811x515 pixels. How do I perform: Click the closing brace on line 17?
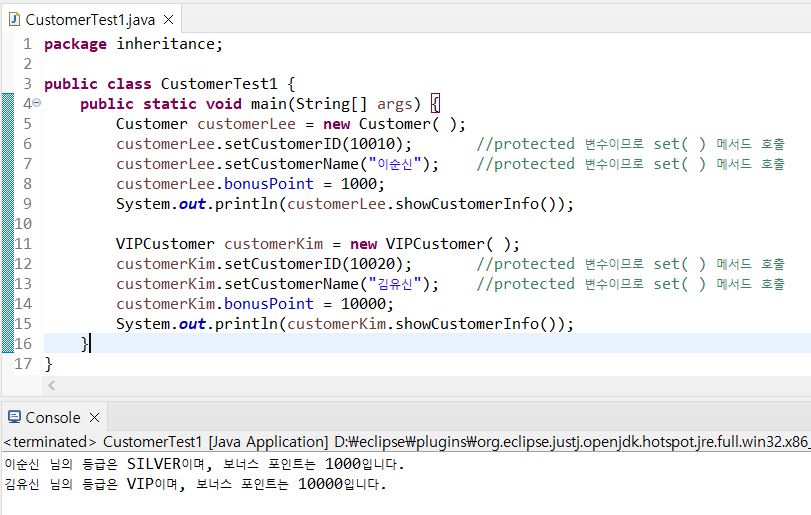point(49,364)
